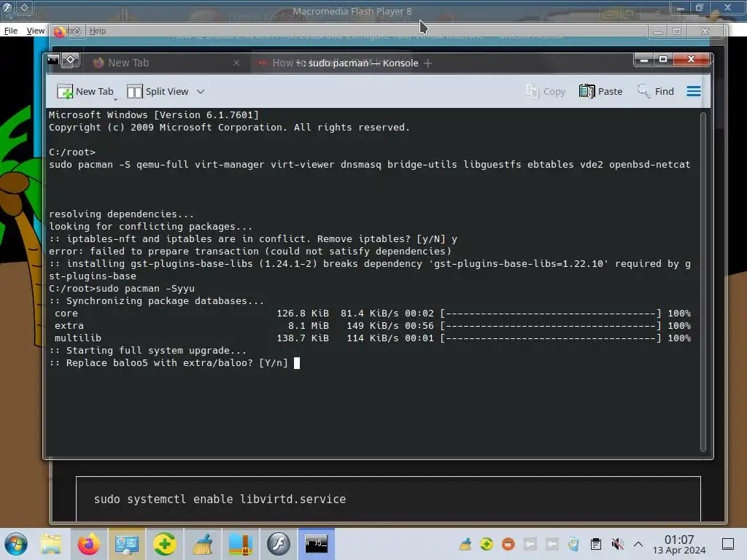Click the '81.4 KiB/s' speed in the core row
The width and height of the screenshot is (747, 560).
369,313
